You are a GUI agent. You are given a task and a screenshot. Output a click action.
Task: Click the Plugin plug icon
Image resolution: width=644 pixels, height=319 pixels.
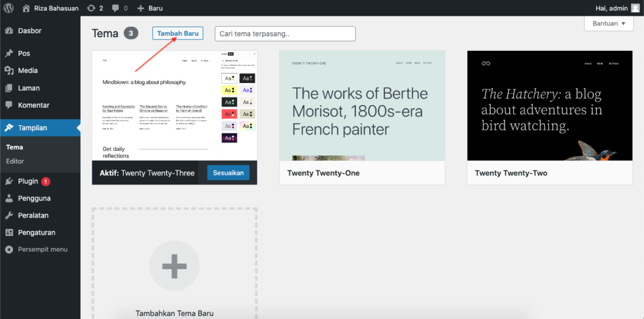(9, 181)
